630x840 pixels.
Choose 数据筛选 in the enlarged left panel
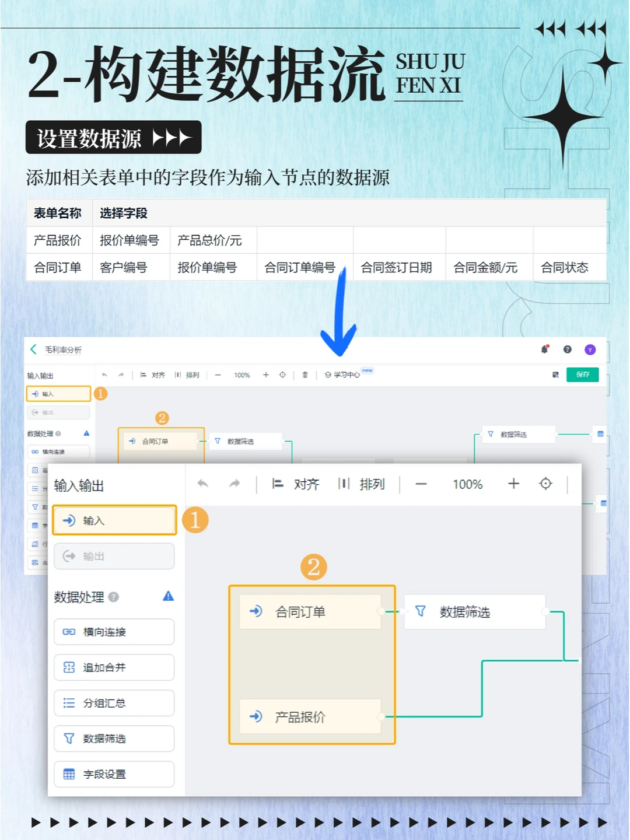[114, 738]
